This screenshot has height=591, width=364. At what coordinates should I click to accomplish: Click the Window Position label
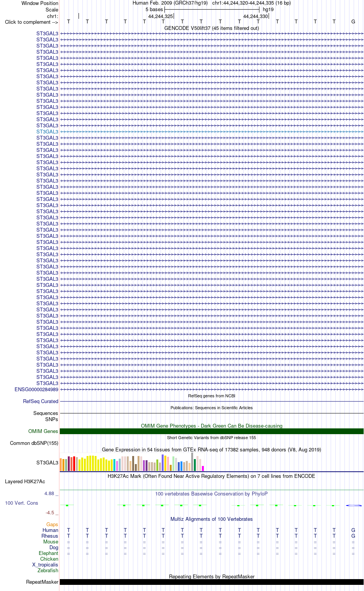[x=40, y=3]
